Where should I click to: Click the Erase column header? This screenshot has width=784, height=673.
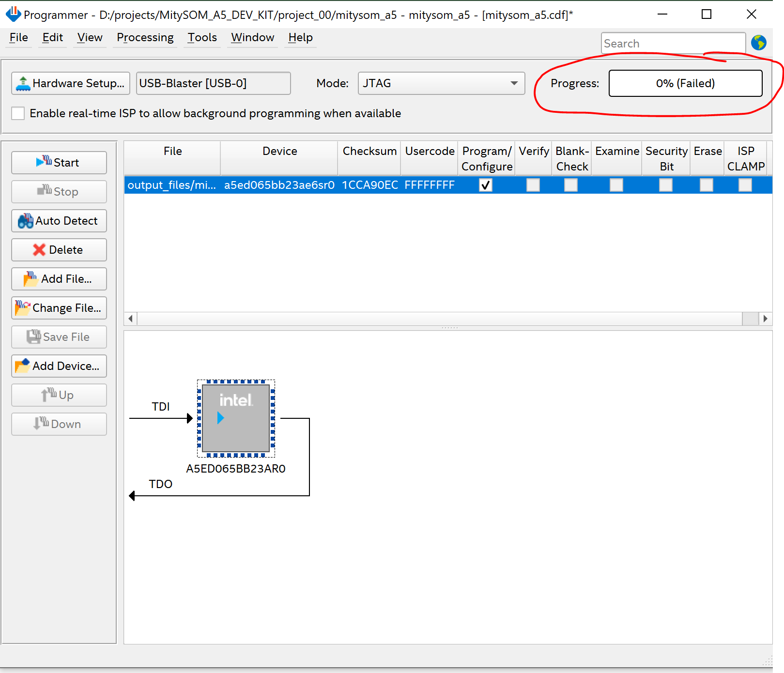click(x=707, y=158)
